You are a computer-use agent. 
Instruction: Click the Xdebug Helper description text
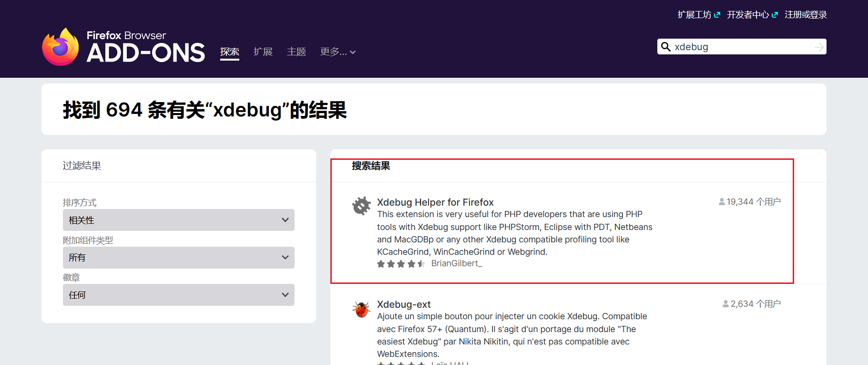[x=515, y=233]
